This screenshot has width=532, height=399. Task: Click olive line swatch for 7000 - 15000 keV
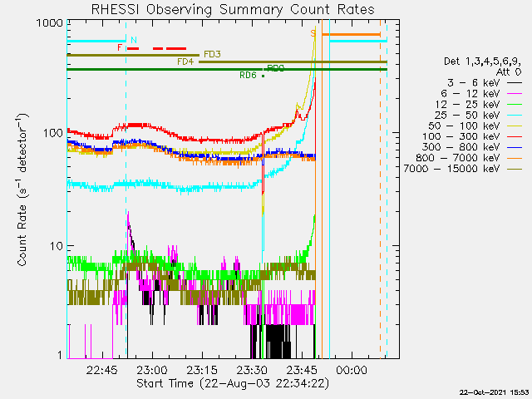pyautogui.click(x=515, y=168)
